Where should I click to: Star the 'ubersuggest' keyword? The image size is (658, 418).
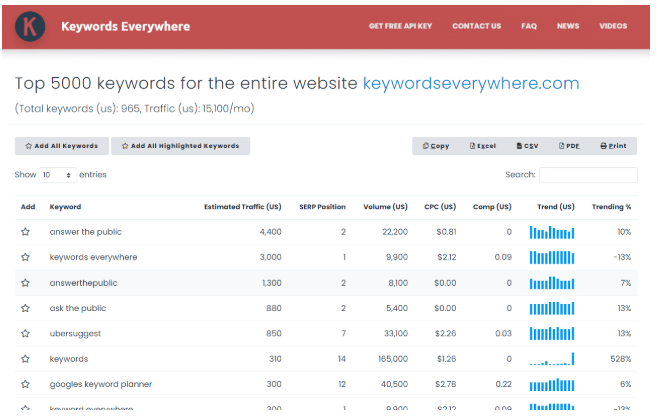(26, 333)
